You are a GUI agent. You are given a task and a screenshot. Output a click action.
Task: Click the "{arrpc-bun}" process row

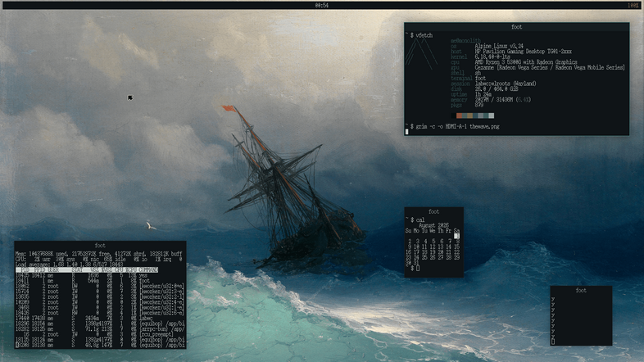[x=100, y=328]
